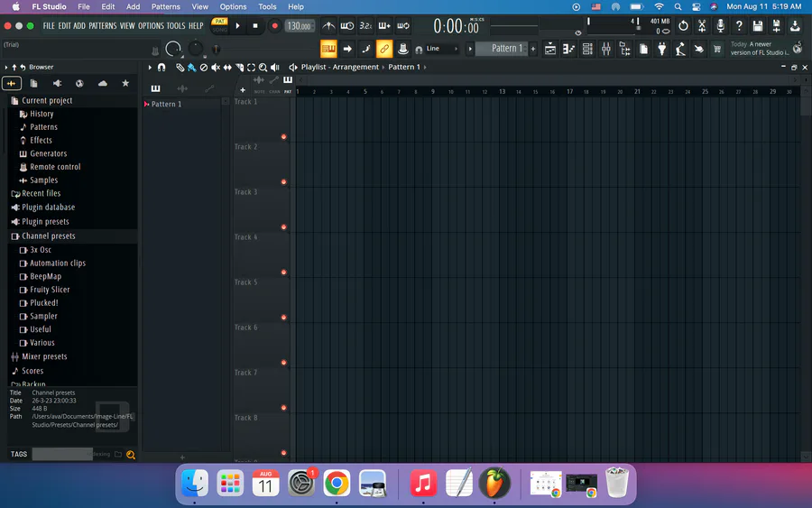Viewport: 812px width, 508px height.
Task: Click the TAGS search input field
Action: (62, 454)
